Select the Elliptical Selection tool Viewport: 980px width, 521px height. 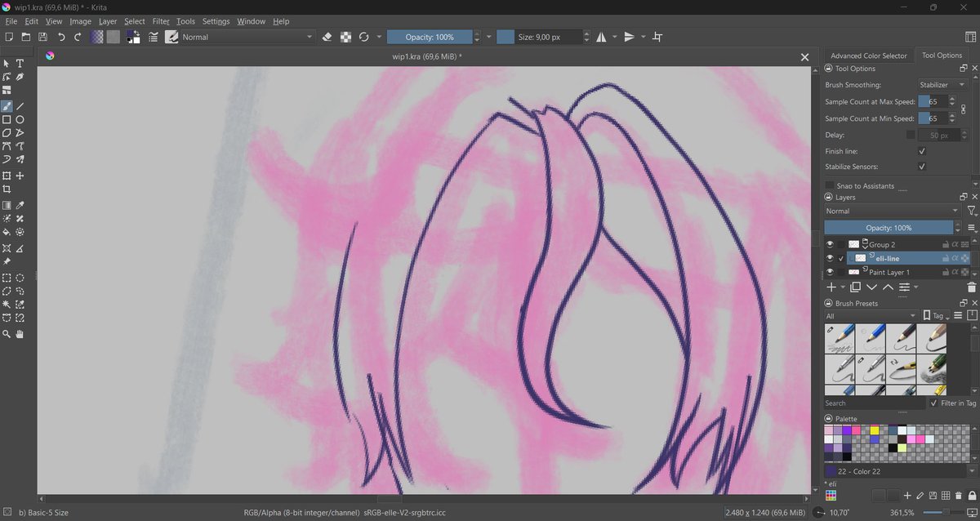(20, 278)
